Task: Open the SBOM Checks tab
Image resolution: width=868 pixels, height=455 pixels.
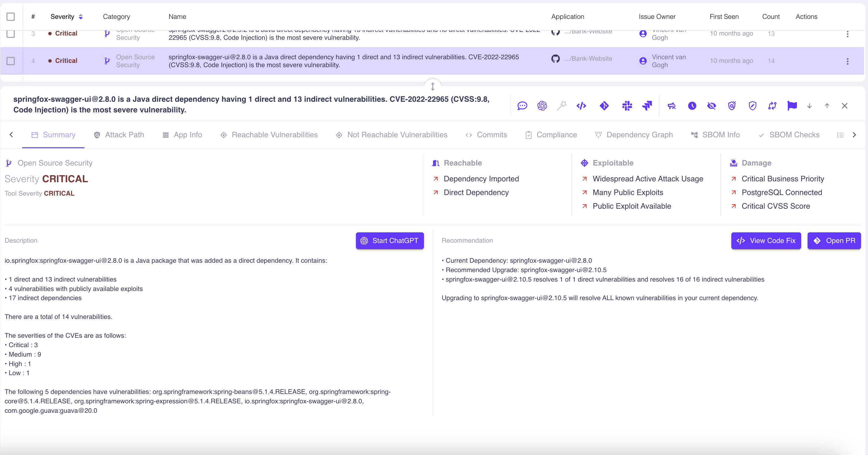Action: pos(788,135)
